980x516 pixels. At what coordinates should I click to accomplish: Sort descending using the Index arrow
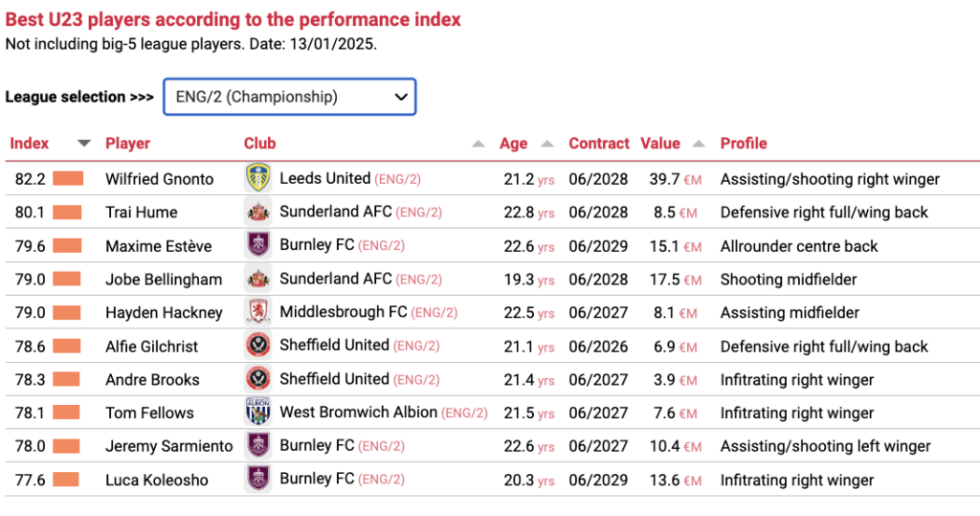point(84,144)
